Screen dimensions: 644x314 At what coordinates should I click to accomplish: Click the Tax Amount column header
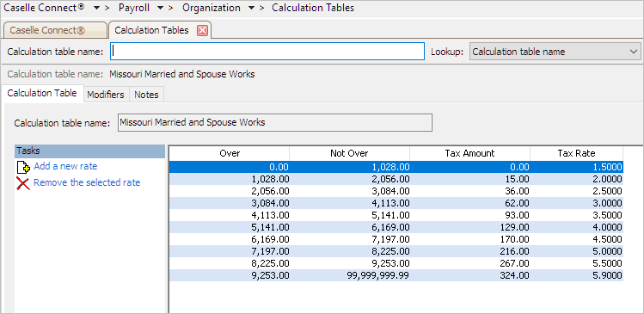(x=469, y=154)
